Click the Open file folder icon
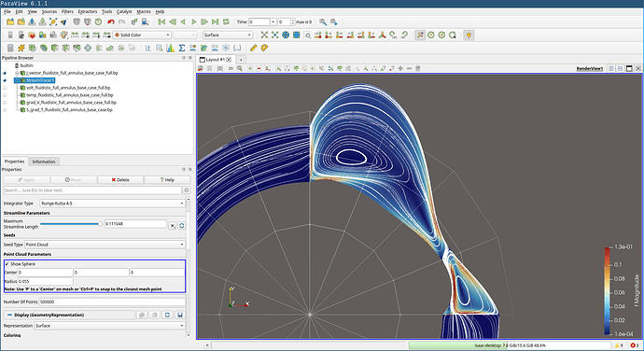The width and height of the screenshot is (644, 351). coord(10,21)
